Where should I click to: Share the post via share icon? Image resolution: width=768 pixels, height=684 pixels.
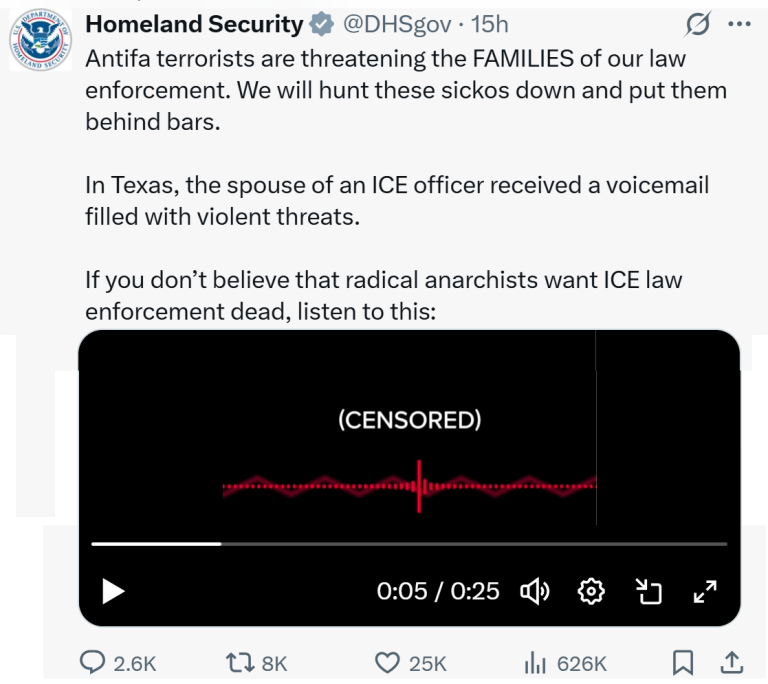731,662
